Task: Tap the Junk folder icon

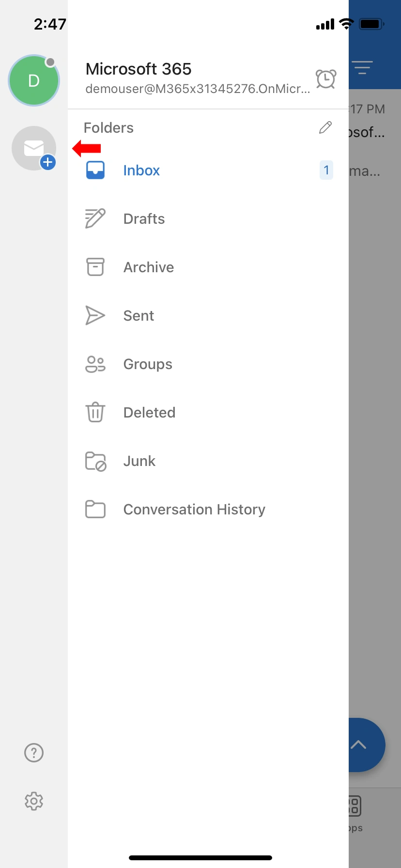Action: coord(95,461)
